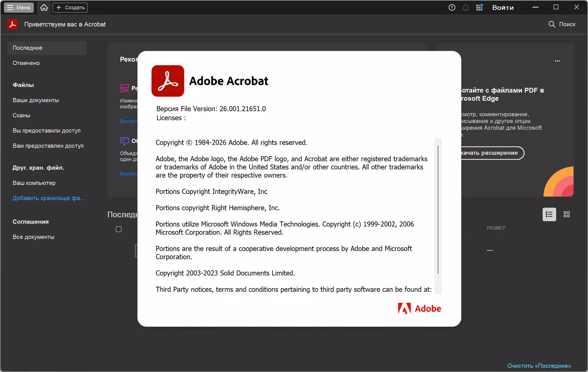This screenshot has width=588, height=372.
Task: Click the Adobe logo in the About dialog
Action: click(419, 309)
